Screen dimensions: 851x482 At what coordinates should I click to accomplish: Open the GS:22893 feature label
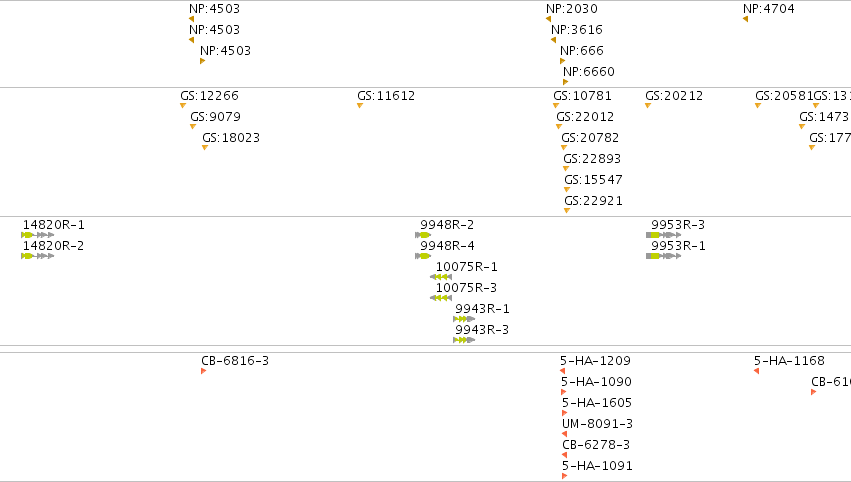coord(592,159)
